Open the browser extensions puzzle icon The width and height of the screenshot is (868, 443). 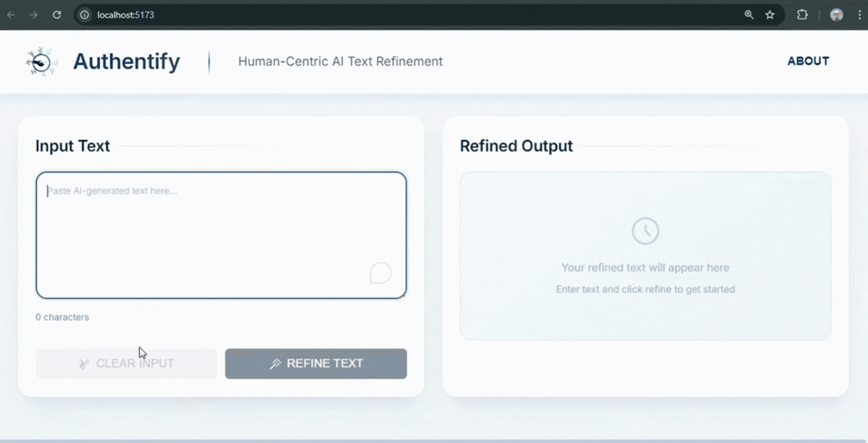coord(802,15)
